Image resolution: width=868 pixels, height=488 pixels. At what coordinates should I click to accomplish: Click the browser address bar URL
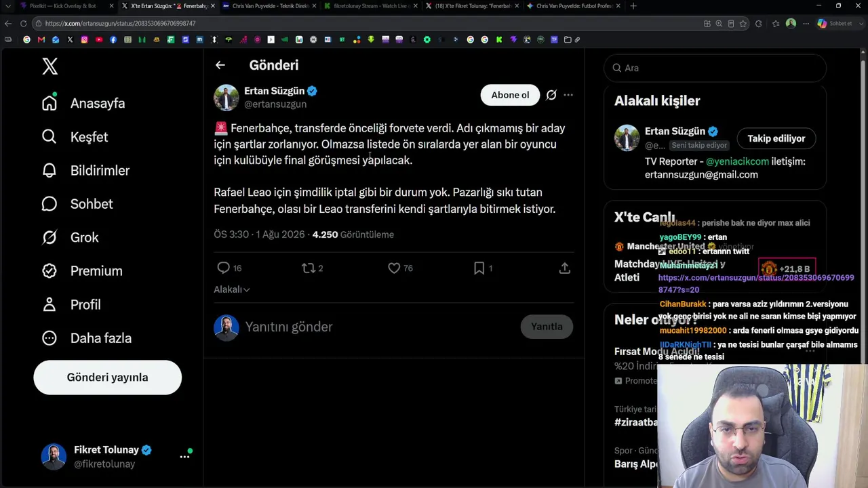(x=121, y=24)
